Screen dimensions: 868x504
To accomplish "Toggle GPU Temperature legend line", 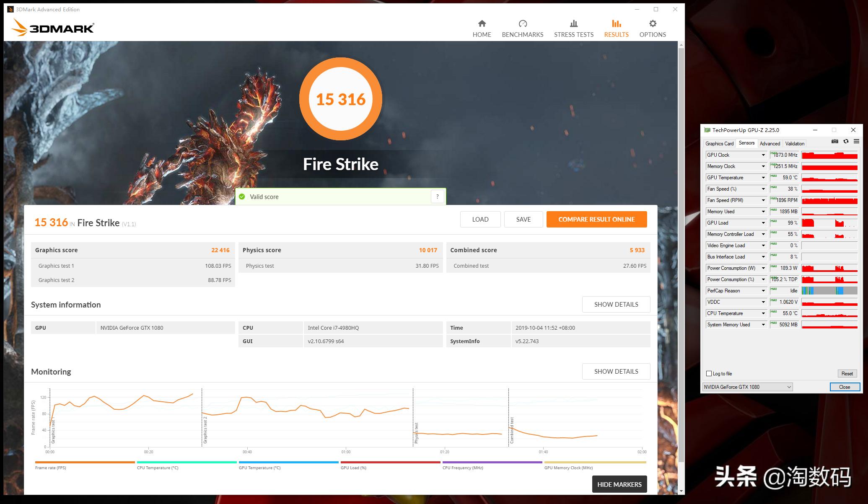I will (x=288, y=463).
